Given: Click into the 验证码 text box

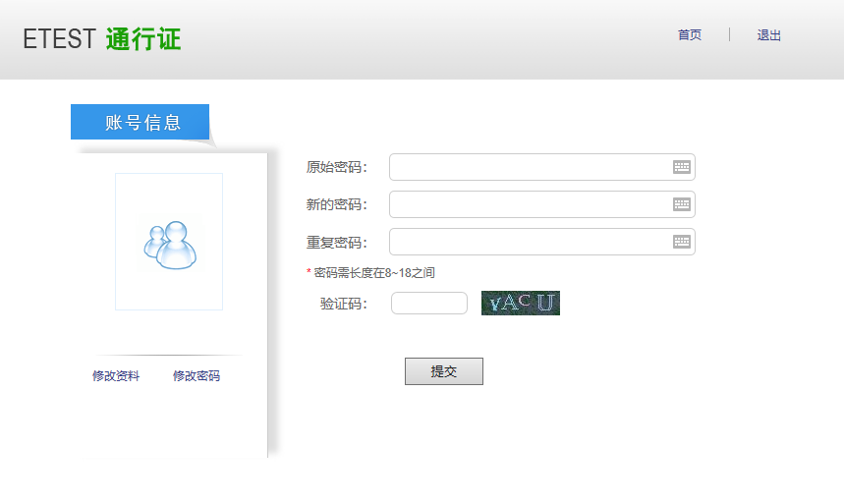Looking at the screenshot, I should [428, 304].
